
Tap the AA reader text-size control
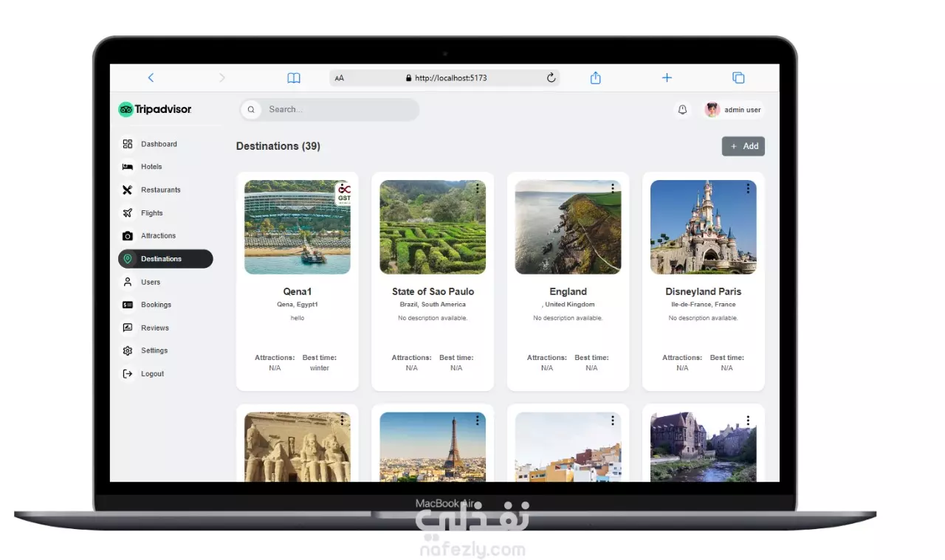coord(340,78)
